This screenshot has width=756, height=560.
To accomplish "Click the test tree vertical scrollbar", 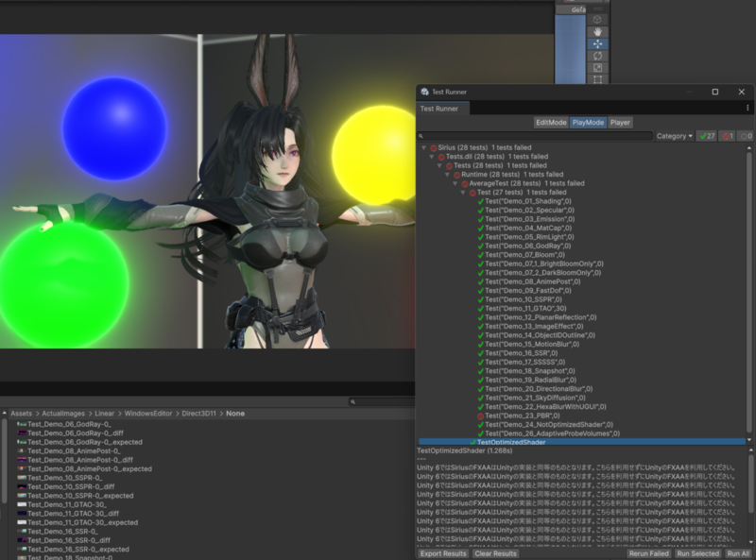I will 748,293.
